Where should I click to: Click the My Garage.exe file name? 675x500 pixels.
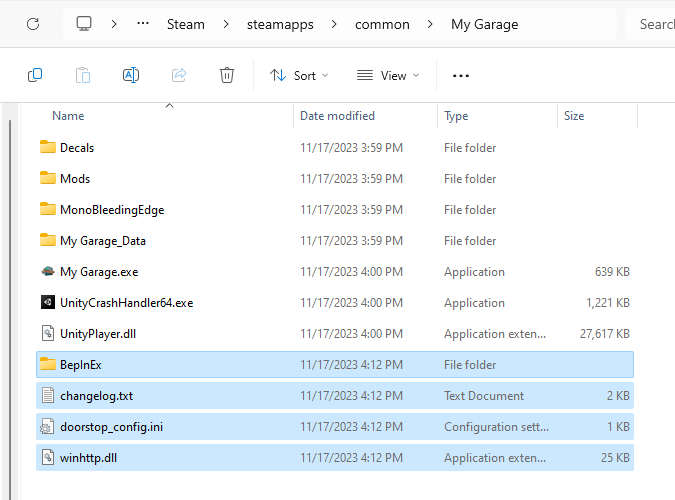99,272
